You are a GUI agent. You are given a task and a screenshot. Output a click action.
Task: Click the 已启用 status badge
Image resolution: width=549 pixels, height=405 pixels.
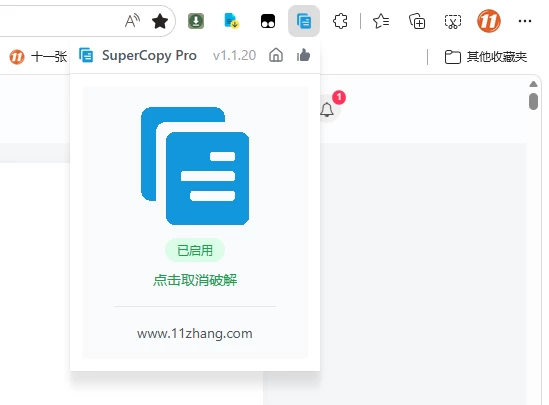pyautogui.click(x=195, y=250)
